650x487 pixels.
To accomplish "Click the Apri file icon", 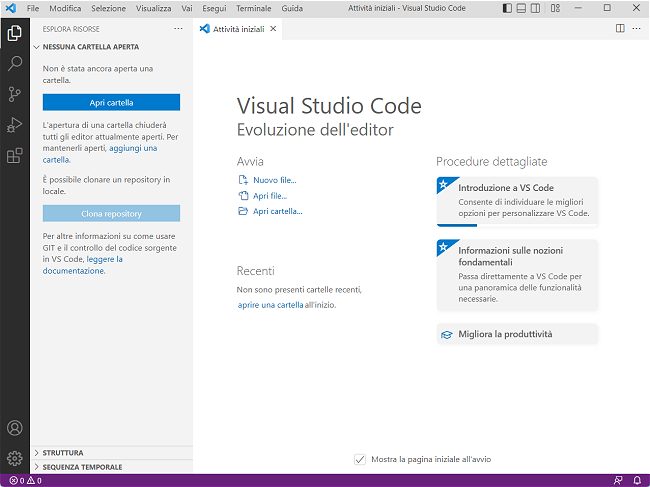I will point(243,196).
